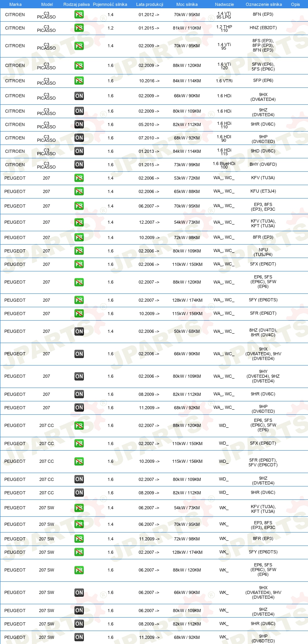Click the 1.2 engine capacity cell
This screenshot has width=308, height=644.
click(x=110, y=28)
